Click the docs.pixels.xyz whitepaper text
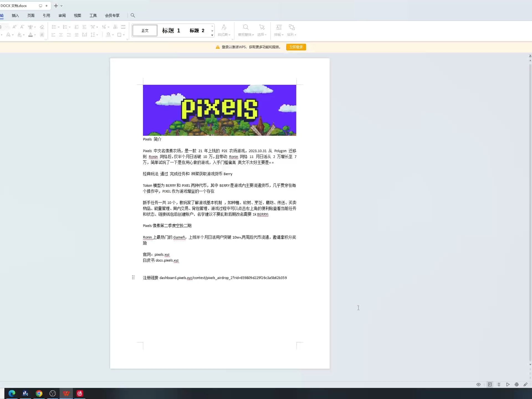 coord(167,260)
